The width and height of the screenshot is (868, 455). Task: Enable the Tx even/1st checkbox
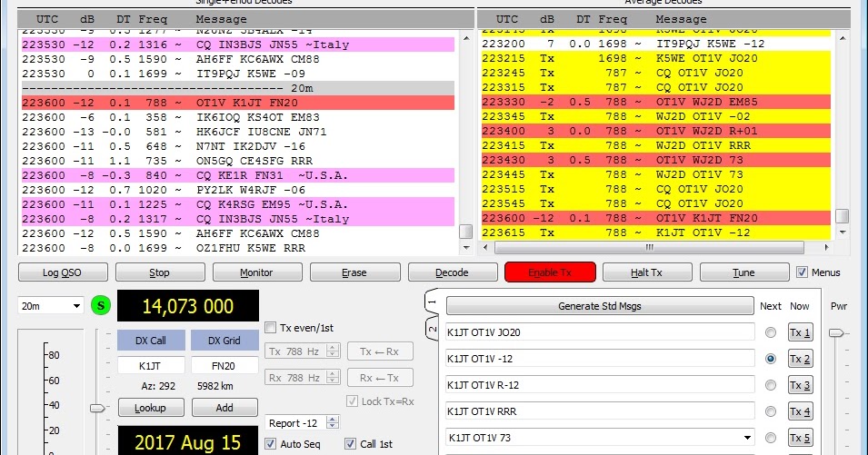click(271, 328)
